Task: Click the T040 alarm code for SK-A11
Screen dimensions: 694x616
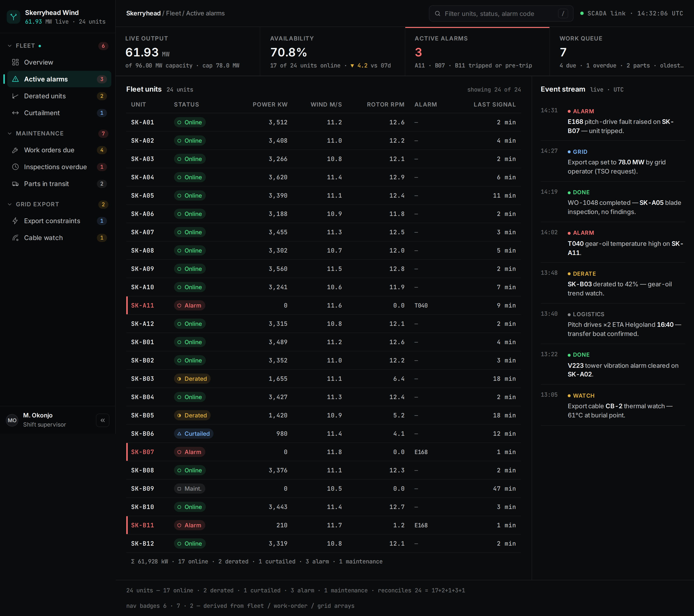Action: (421, 305)
